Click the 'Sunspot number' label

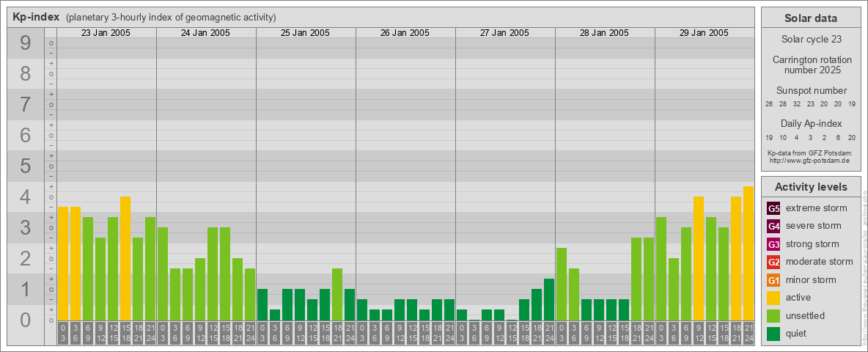click(x=812, y=91)
